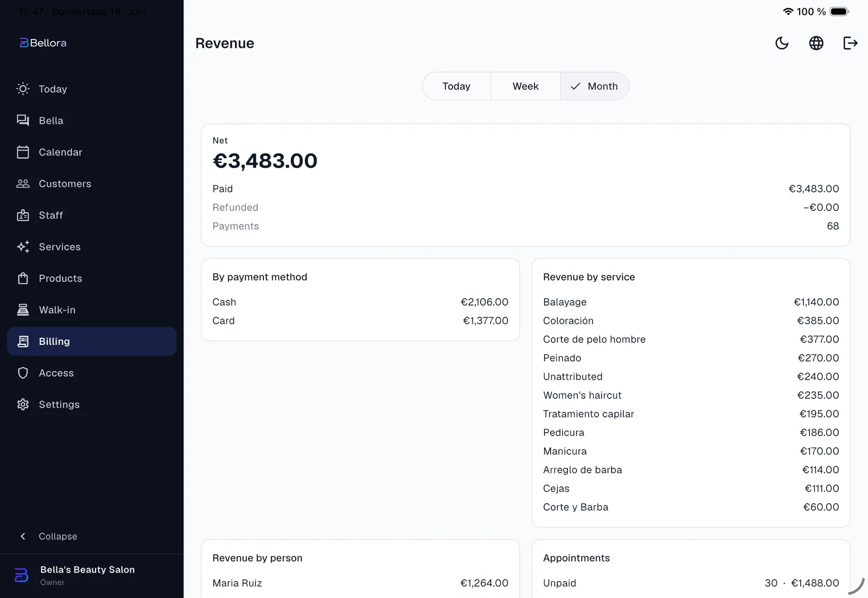The height and width of the screenshot is (598, 868).
Task: Open Calendar page in sidebar
Action: click(92, 152)
